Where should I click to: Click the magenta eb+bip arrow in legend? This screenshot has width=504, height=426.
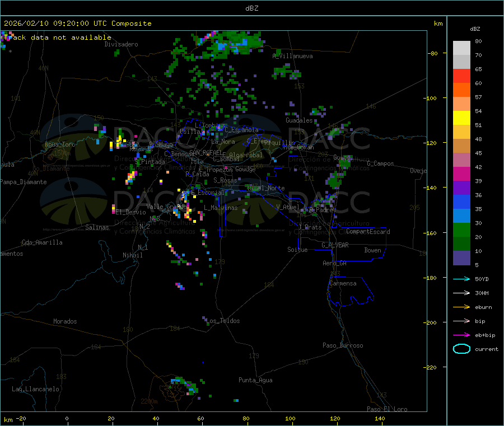point(461,335)
